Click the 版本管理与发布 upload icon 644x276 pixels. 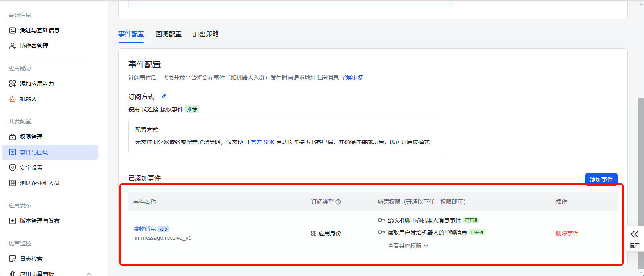coord(13,221)
